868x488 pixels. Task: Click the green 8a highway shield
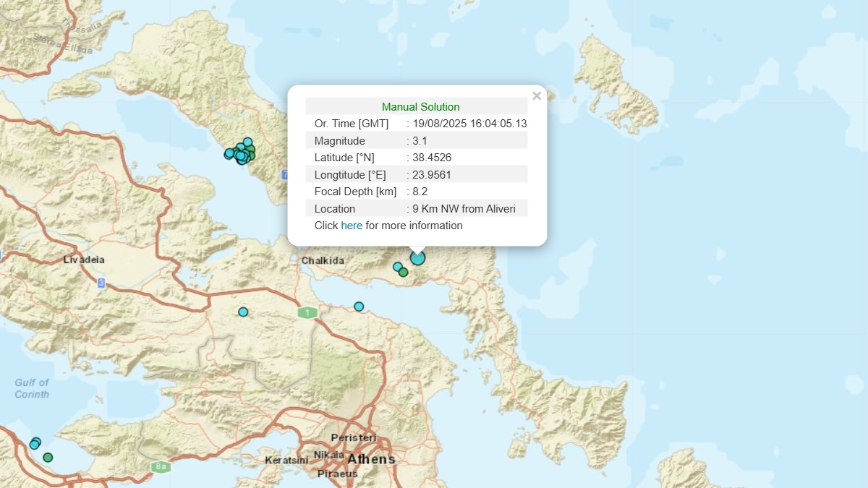click(x=161, y=467)
